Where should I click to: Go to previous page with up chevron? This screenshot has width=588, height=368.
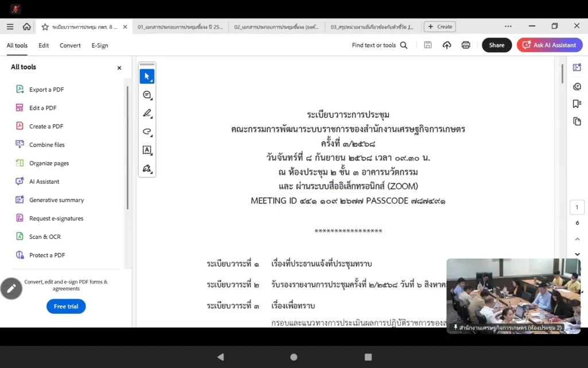tap(577, 239)
